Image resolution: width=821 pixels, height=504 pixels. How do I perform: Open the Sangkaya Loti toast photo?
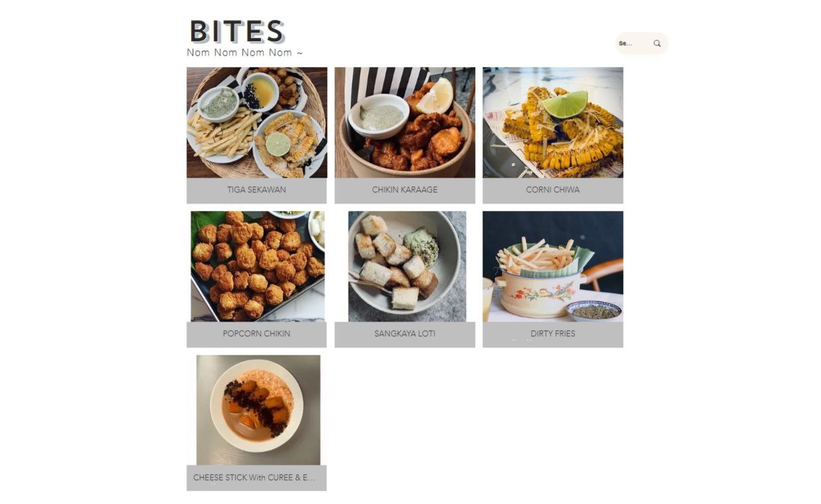407,266
